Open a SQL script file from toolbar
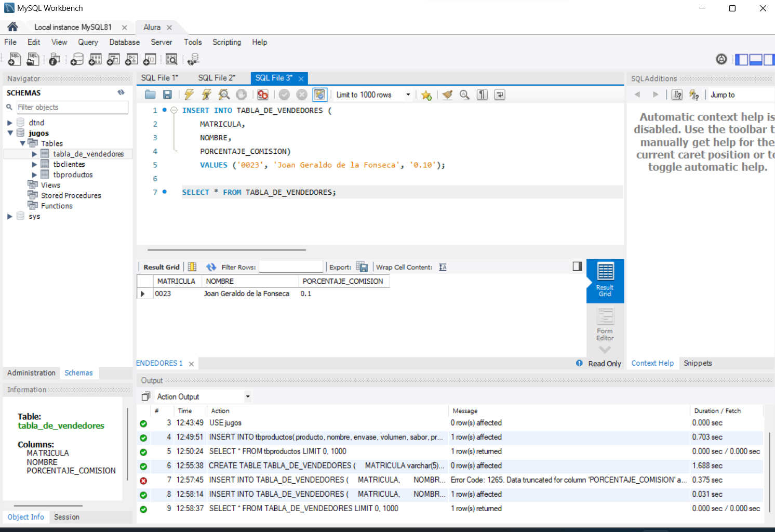 pos(33,59)
